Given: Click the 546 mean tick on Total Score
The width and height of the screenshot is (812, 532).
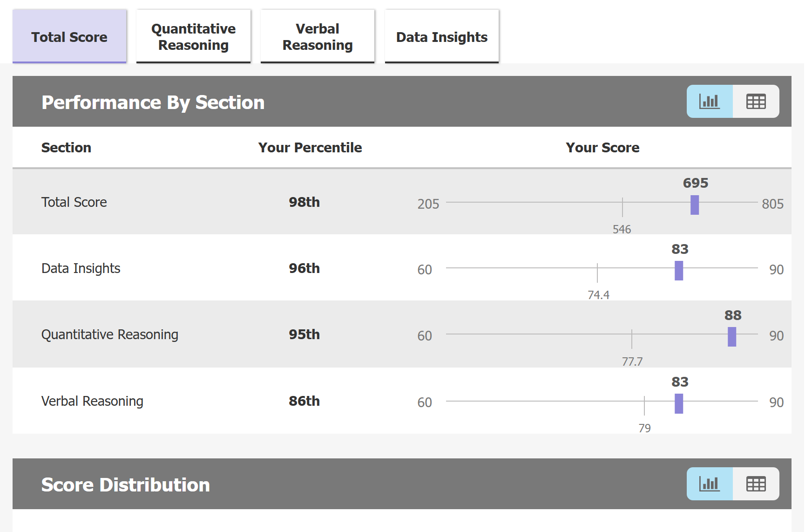Looking at the screenshot, I should pyautogui.click(x=623, y=207).
